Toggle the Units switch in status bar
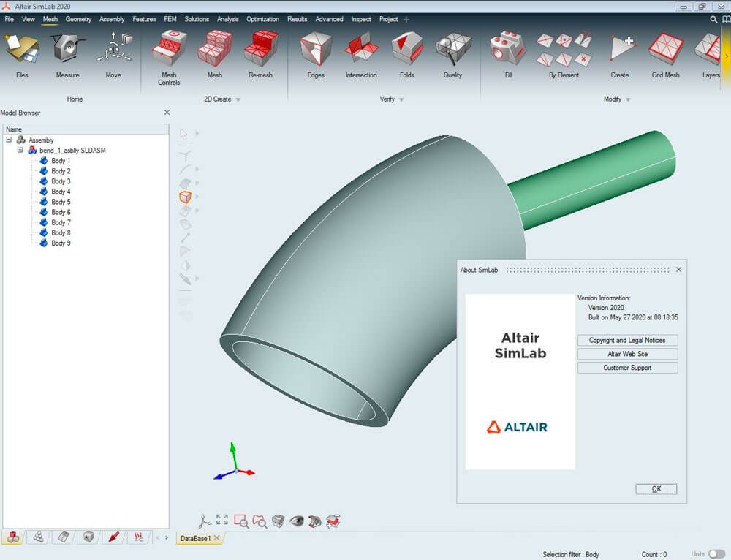This screenshot has height=560, width=731. [717, 554]
